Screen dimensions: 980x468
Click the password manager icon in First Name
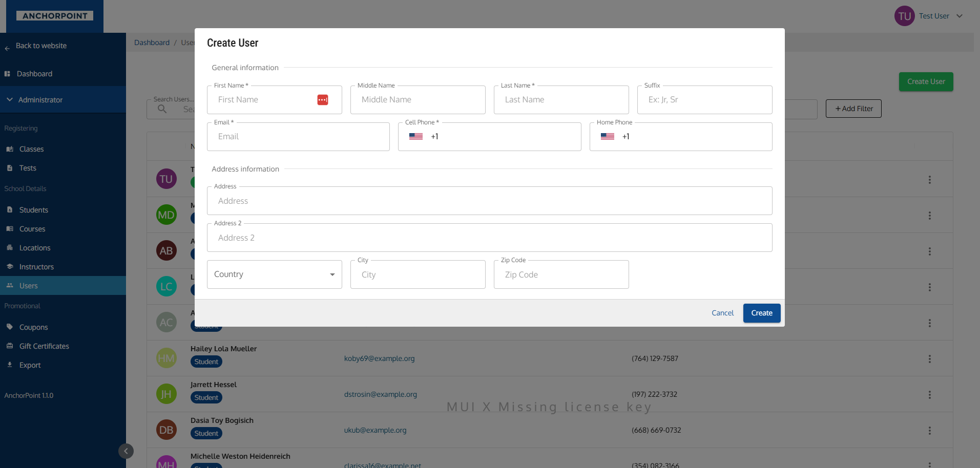click(x=322, y=100)
